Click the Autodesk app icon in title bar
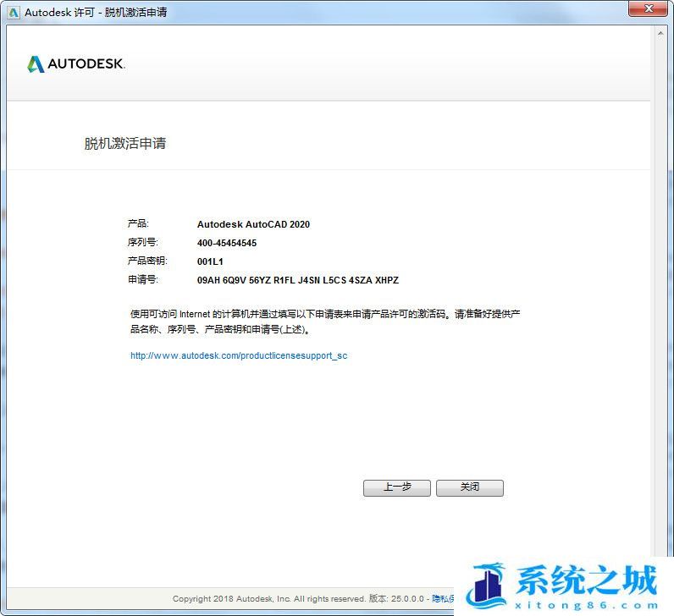 click(14, 12)
